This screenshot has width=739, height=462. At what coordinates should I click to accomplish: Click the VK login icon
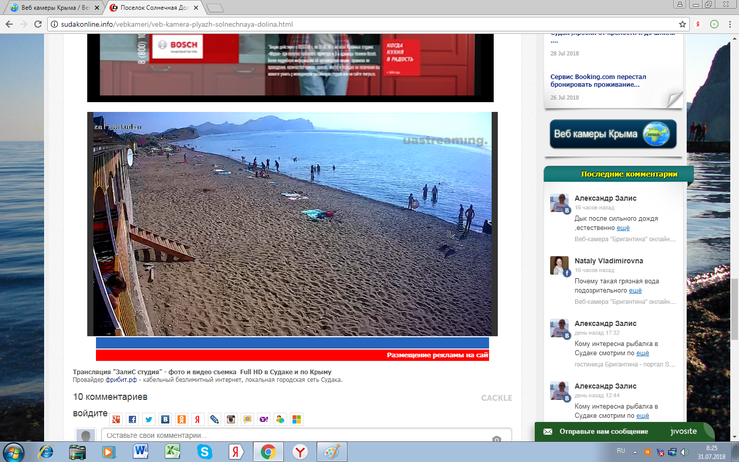166,419
